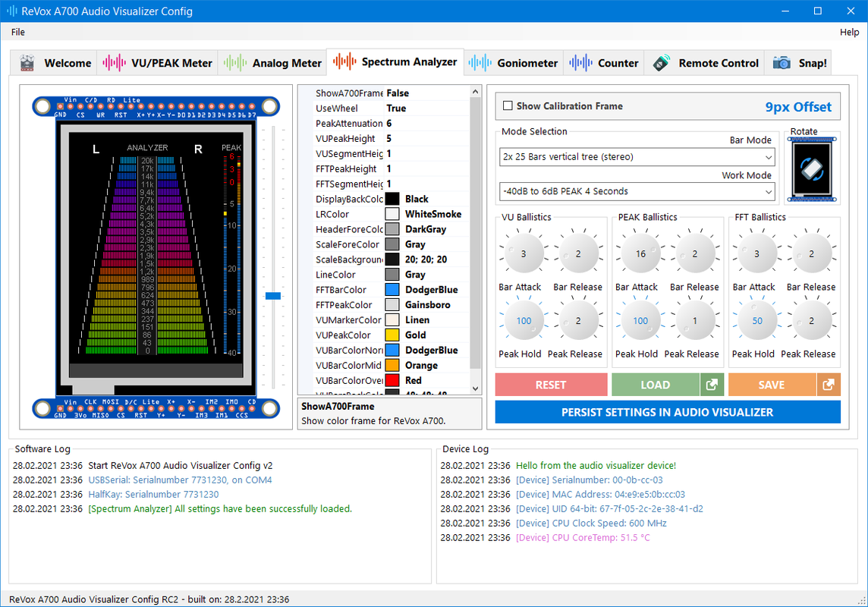868x607 pixels.
Task: Click the CPU CoreTemp device log entry
Action: [583, 537]
